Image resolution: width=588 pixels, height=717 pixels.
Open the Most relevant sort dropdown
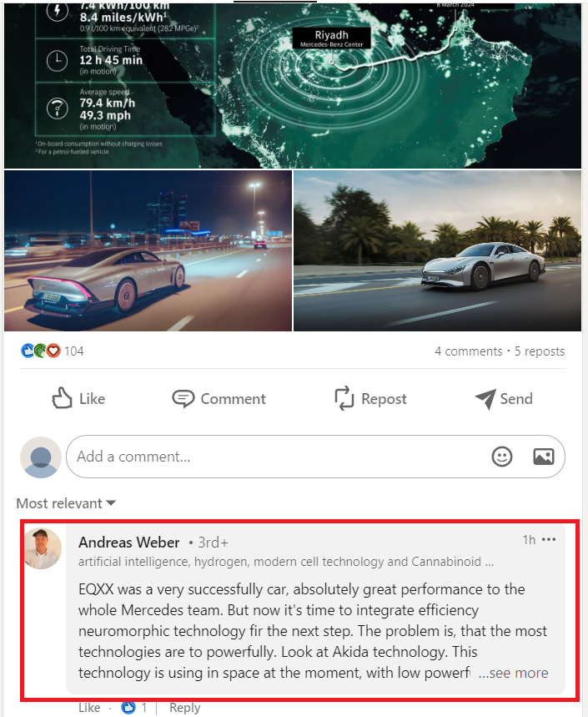(66, 503)
